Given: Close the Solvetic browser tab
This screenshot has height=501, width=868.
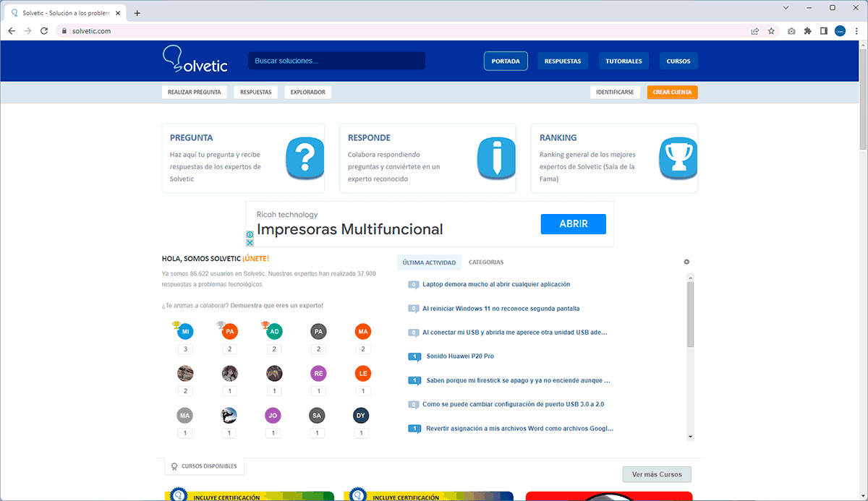Looking at the screenshot, I should pos(118,13).
